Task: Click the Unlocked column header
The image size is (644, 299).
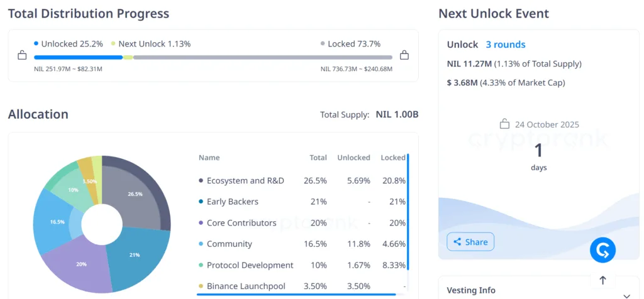Action: click(x=353, y=158)
